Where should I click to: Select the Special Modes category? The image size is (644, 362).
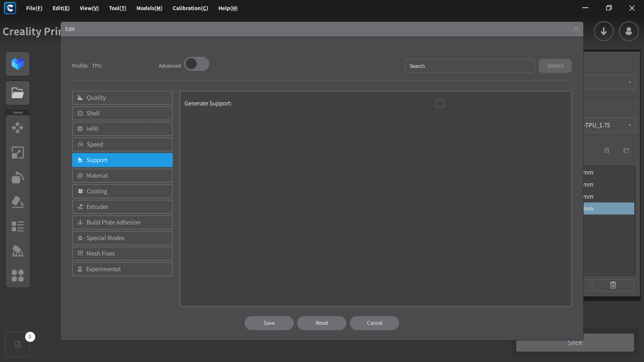coord(122,238)
